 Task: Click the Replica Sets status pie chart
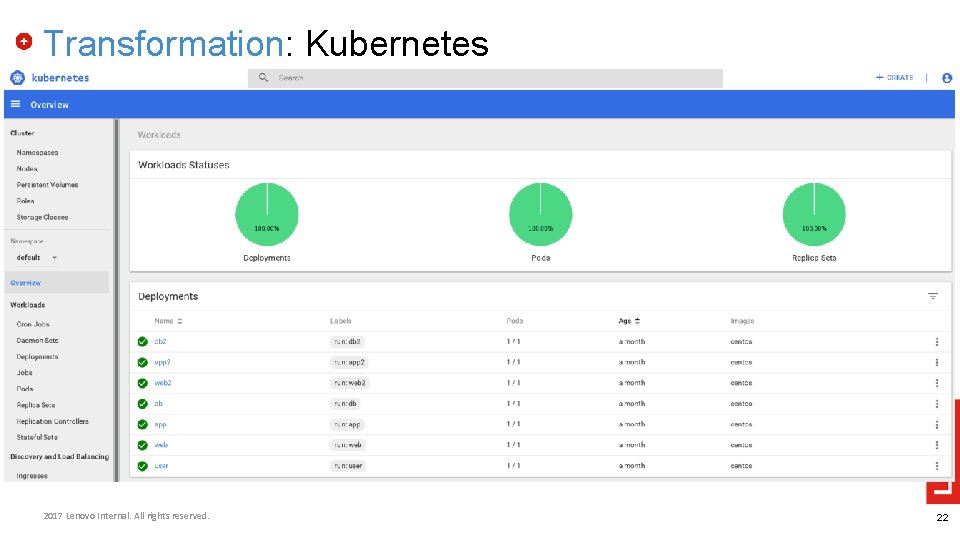[814, 214]
